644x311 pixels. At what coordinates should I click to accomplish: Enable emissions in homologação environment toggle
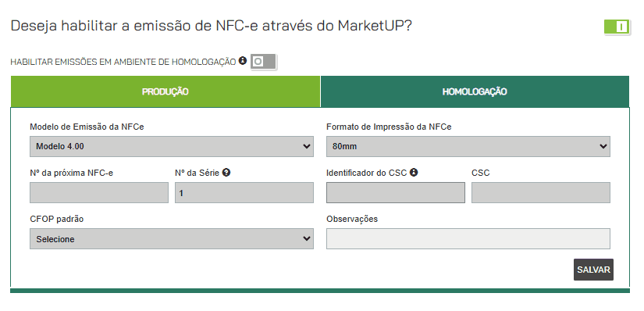pos(264,62)
